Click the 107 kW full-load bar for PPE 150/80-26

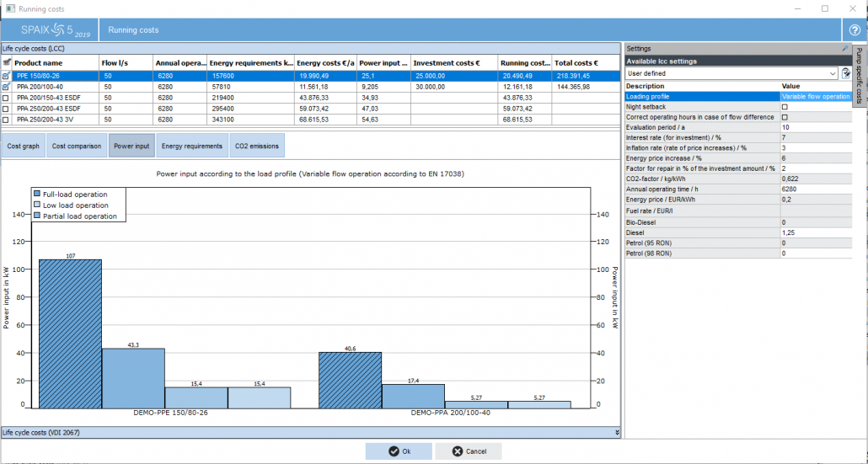click(70, 334)
